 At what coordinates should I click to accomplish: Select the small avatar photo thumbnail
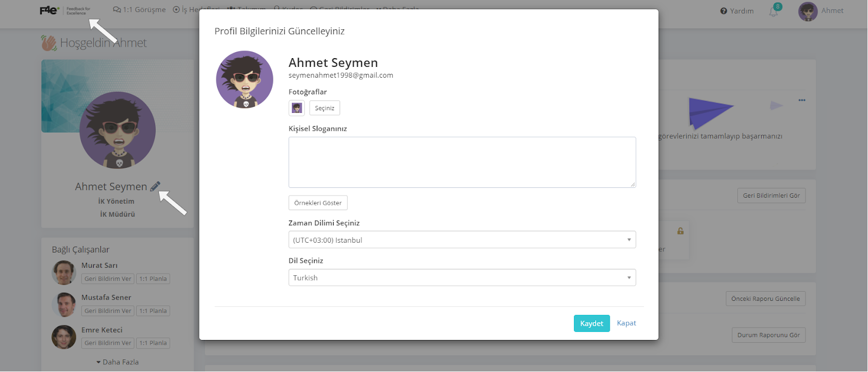tap(297, 108)
